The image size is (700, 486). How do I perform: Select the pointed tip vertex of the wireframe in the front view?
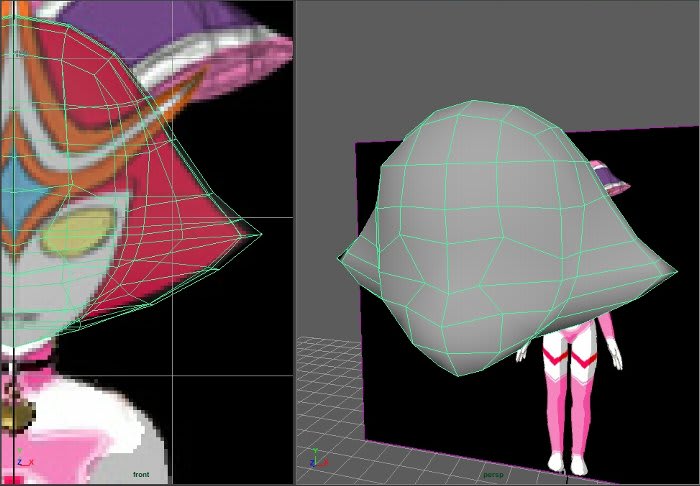(261, 233)
